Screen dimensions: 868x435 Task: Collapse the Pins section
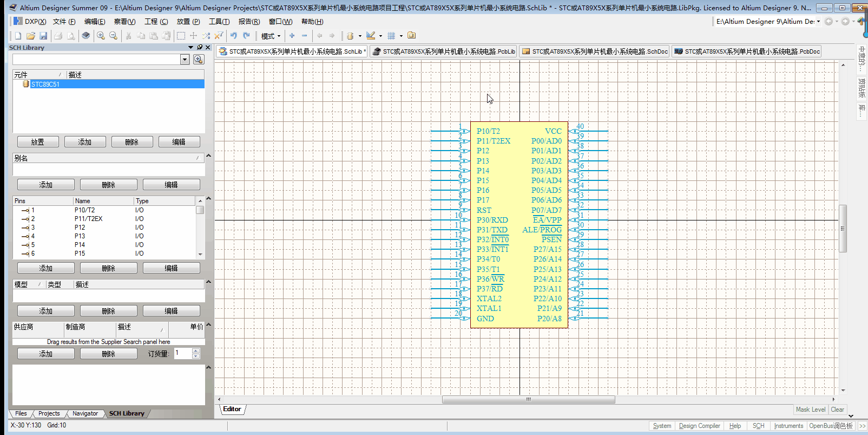pos(208,199)
